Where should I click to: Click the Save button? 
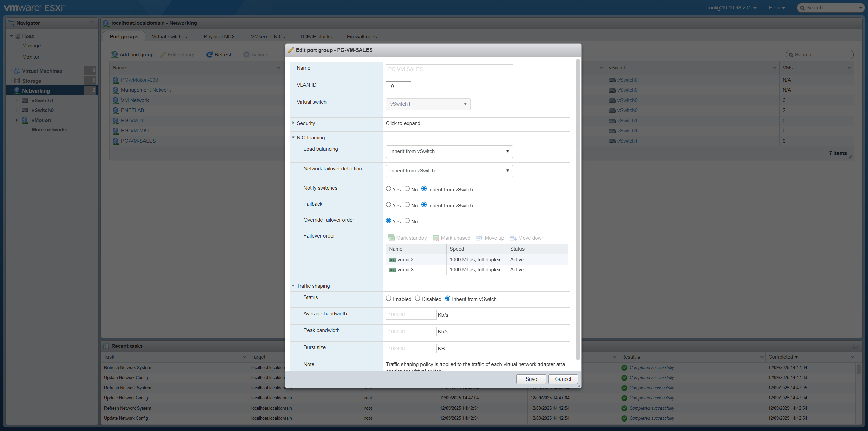531,379
